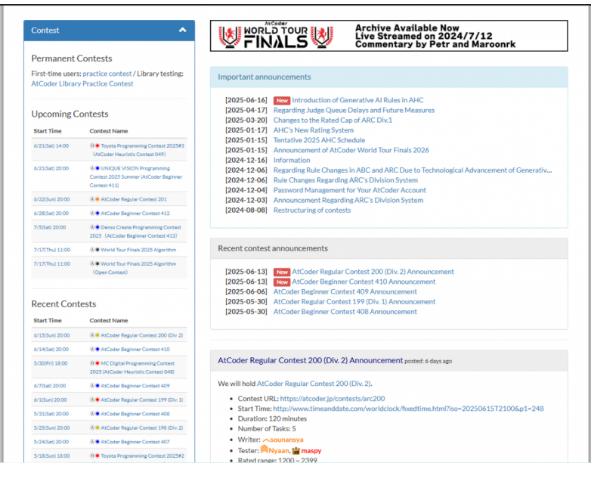Click the New badge beside Generative AI Rules
Viewport: 593px width, 478px height.
coord(282,100)
